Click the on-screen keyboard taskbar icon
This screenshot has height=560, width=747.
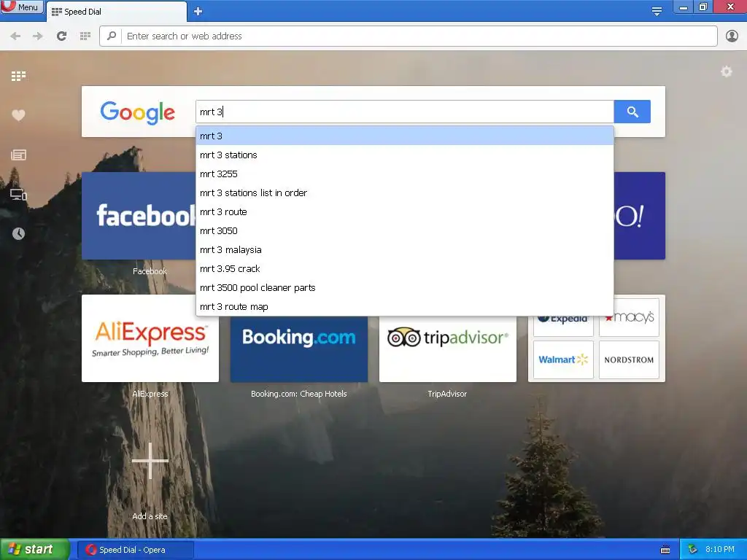click(665, 550)
